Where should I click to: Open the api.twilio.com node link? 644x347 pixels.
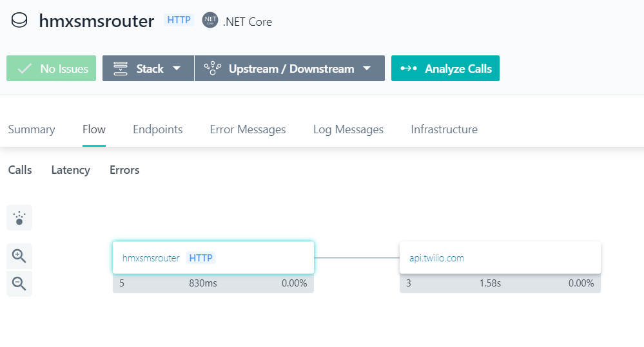click(436, 258)
